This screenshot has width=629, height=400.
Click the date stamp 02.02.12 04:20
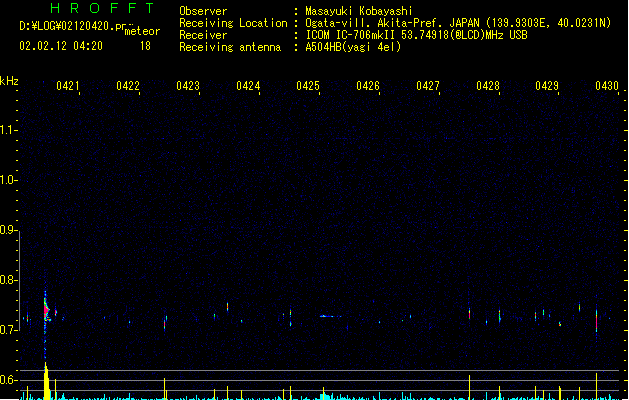pos(61,46)
